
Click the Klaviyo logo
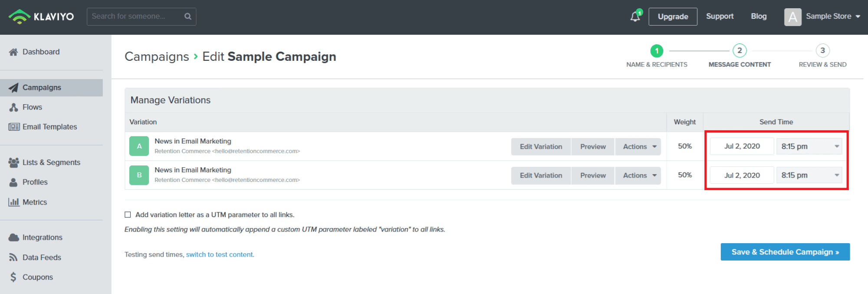pos(41,17)
